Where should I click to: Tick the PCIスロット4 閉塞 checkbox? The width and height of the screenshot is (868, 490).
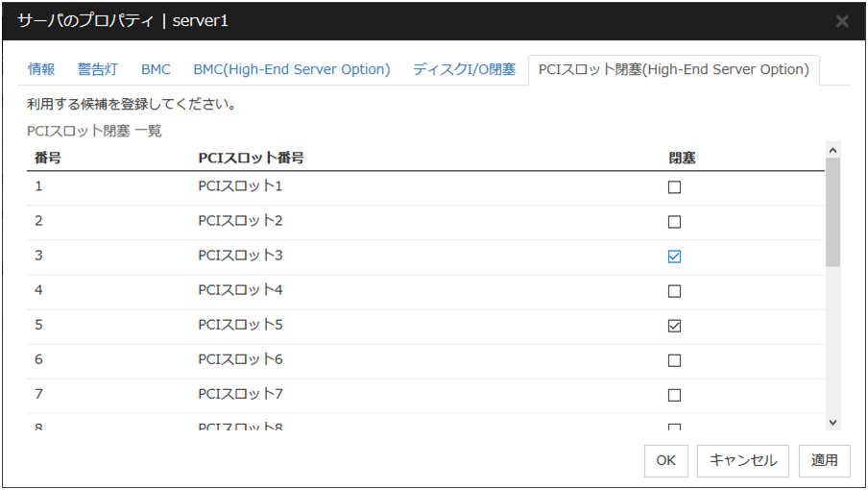(674, 291)
